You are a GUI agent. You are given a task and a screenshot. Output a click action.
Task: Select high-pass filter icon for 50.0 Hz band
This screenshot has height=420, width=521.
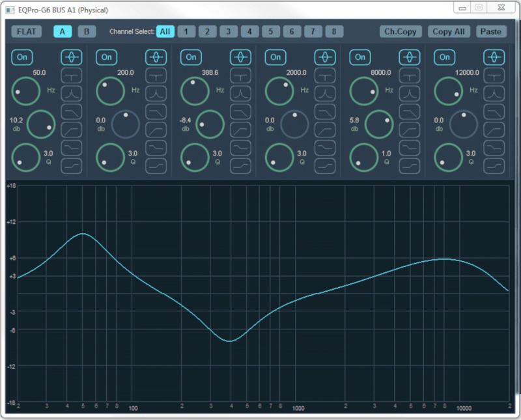tap(72, 130)
